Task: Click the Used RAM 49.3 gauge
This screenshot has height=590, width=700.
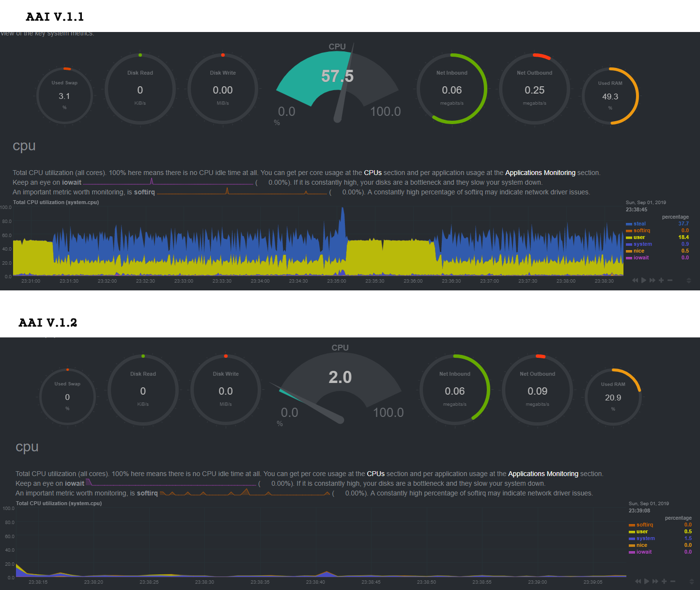Action: click(x=610, y=96)
